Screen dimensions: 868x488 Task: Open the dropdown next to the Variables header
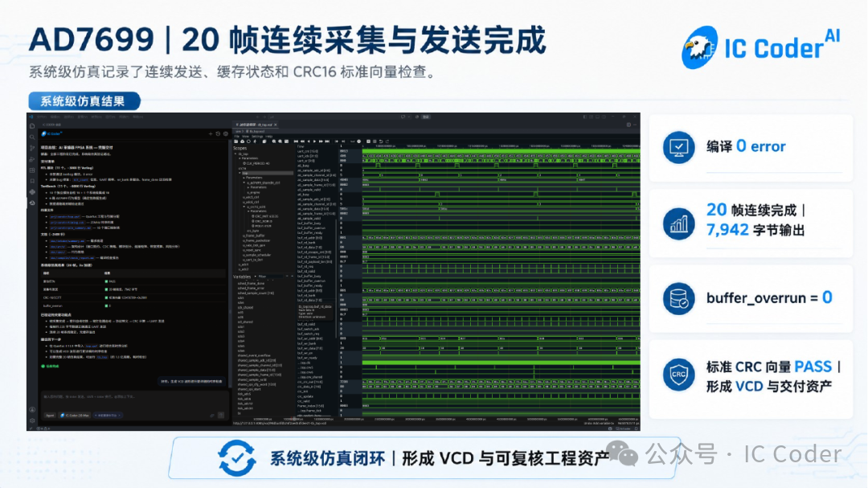(256, 277)
